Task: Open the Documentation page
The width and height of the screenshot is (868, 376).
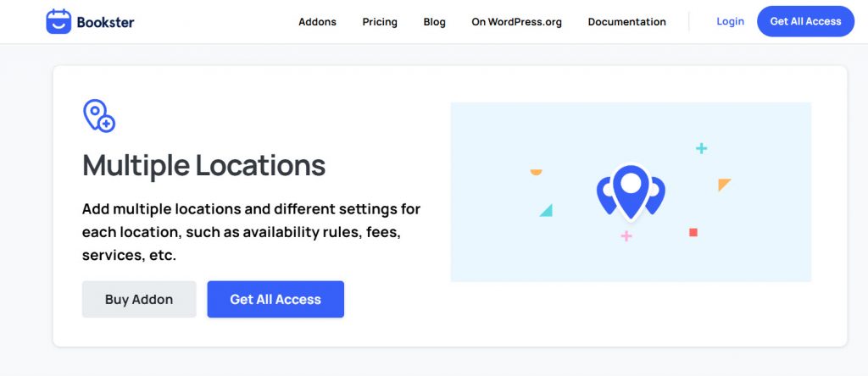Action: click(x=626, y=22)
